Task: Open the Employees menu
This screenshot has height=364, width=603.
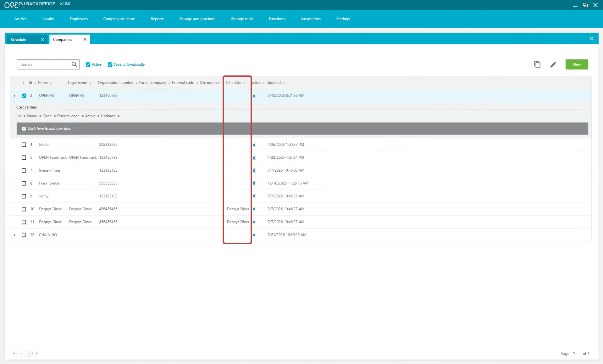Action: tap(79, 19)
